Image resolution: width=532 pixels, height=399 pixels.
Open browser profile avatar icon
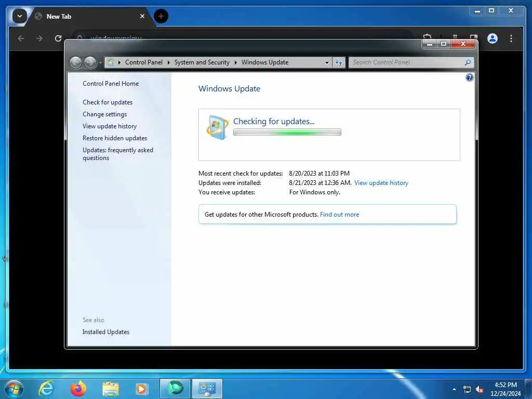[x=493, y=38]
